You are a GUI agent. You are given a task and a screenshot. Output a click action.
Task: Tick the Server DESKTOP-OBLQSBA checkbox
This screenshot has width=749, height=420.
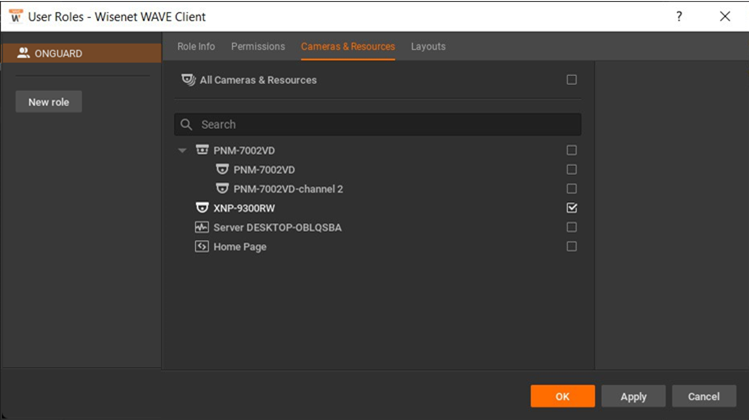coord(571,227)
